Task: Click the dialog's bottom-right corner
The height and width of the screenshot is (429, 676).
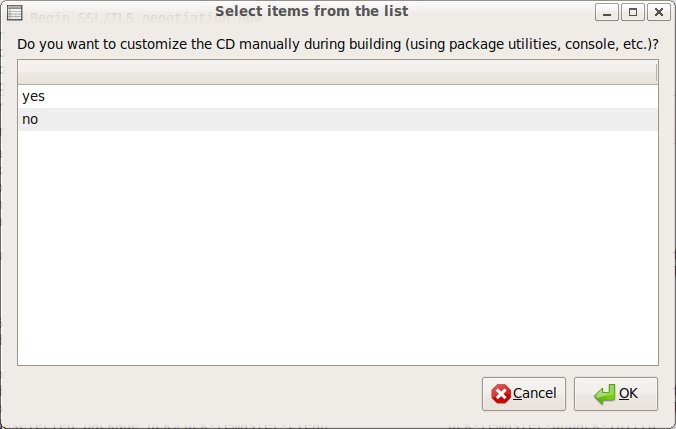Action: 672,425
